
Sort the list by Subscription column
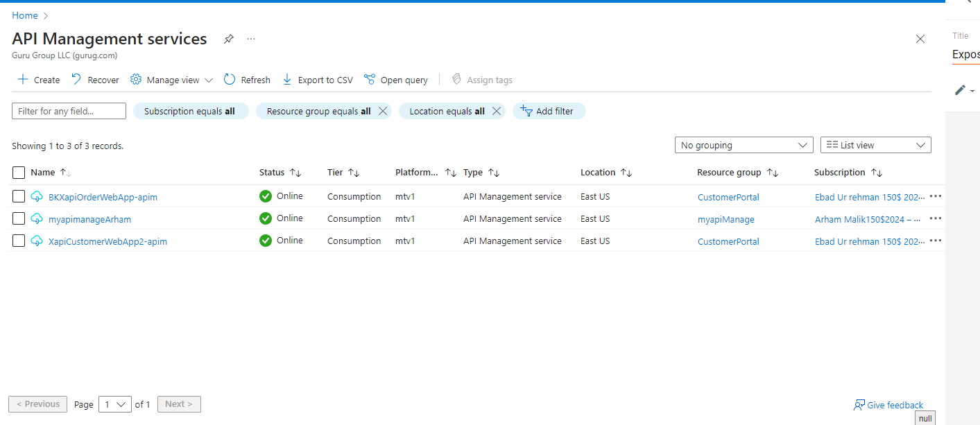[x=848, y=173]
